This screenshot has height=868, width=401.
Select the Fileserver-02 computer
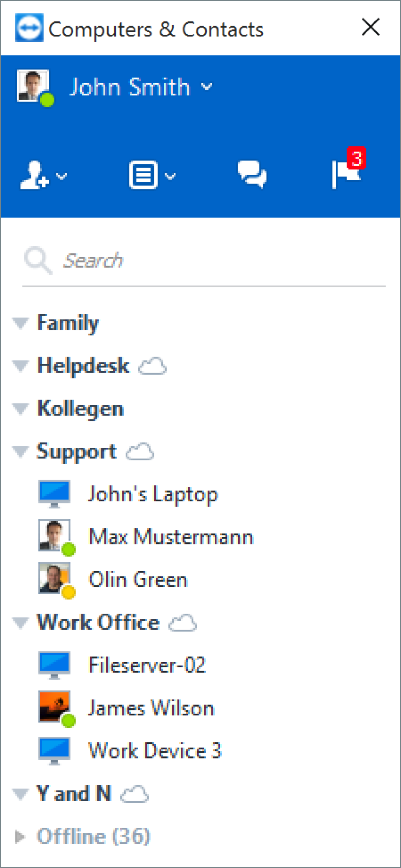147,665
